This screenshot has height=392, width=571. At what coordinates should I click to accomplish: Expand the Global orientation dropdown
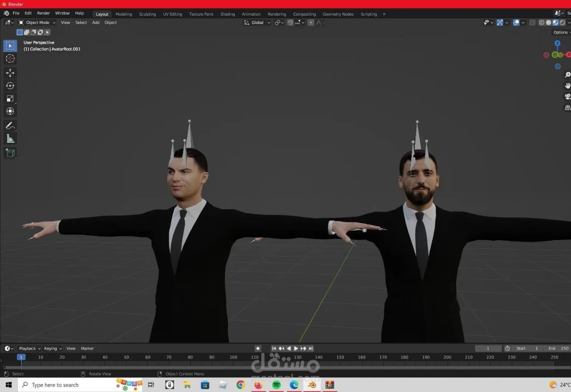point(257,23)
